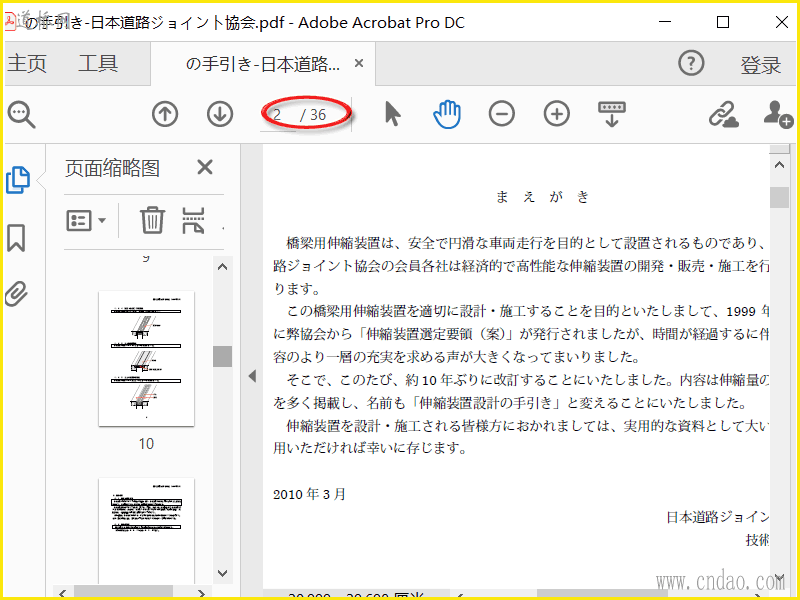The image size is (800, 600).
Task: Close the の手引き-日本道路 document tab
Action: point(359,63)
